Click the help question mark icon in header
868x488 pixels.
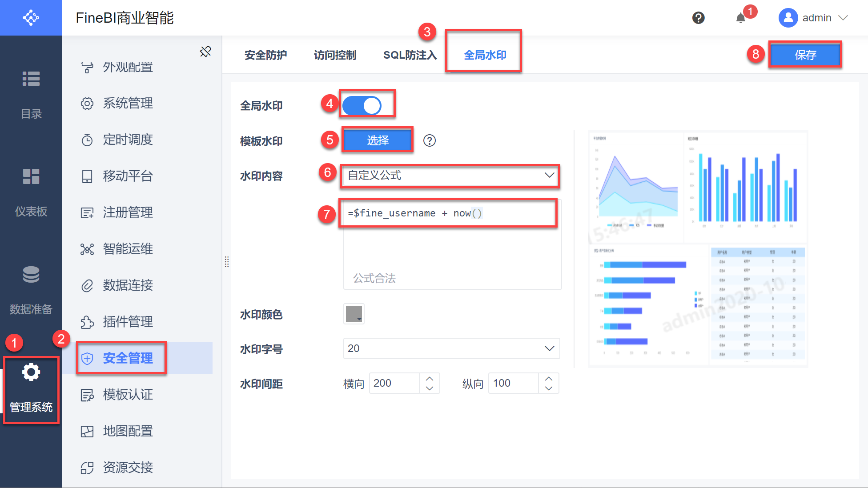click(698, 18)
